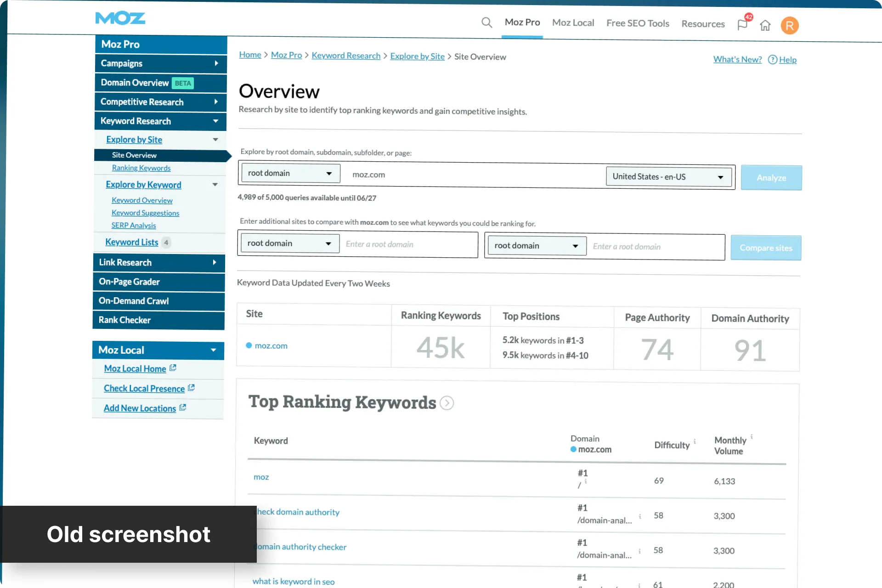Viewport: 882px width, 588px height.
Task: Click info icon in the moz keyword row
Action: pos(586,481)
